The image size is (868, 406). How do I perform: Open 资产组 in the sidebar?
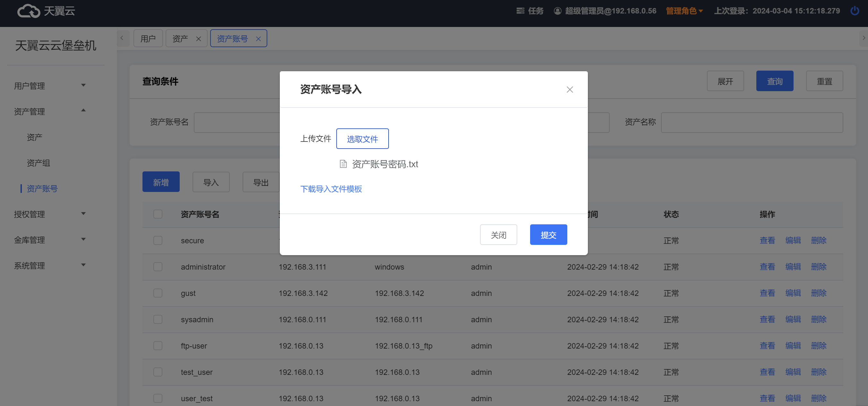coord(39,163)
